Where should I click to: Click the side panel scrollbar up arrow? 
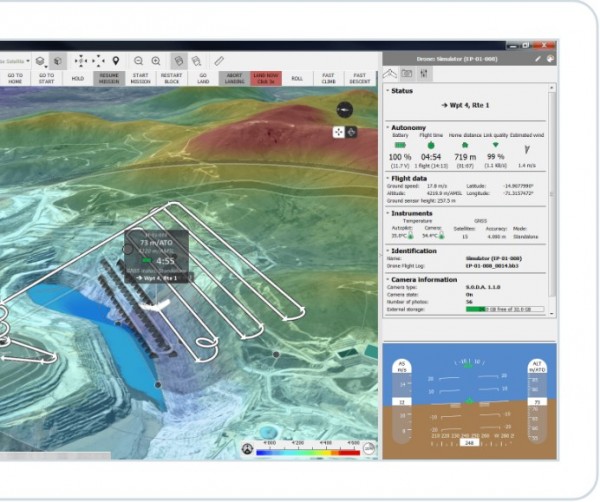click(551, 88)
